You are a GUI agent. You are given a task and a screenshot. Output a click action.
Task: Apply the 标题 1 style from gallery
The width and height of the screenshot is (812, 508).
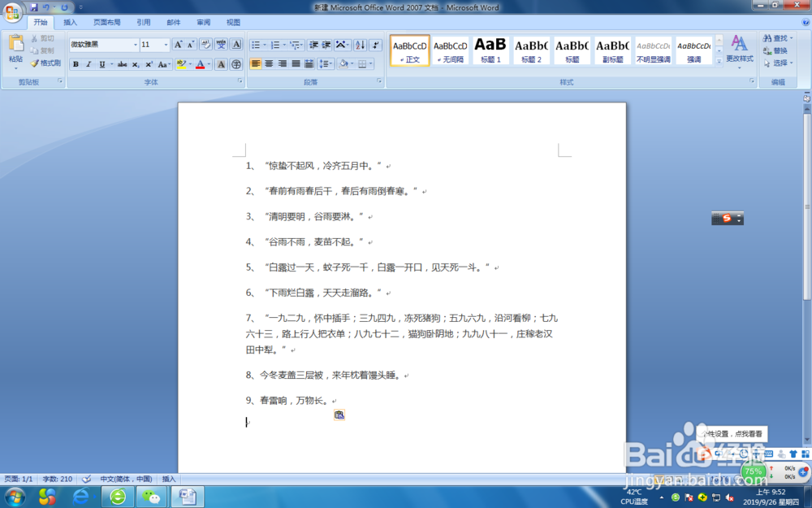(490, 49)
